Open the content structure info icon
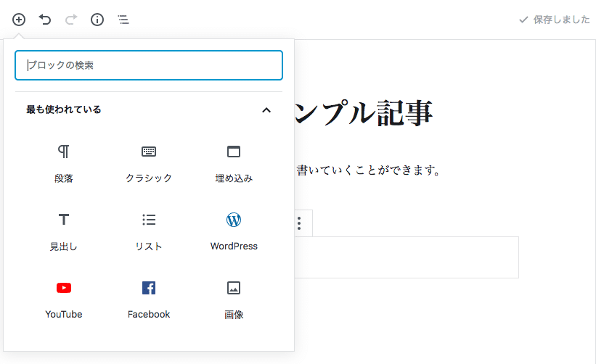Image resolution: width=596 pixels, height=364 pixels. tap(97, 20)
